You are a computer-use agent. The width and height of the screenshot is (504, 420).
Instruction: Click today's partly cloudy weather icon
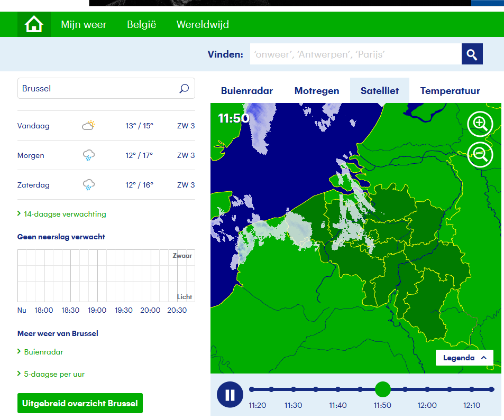[x=89, y=125]
